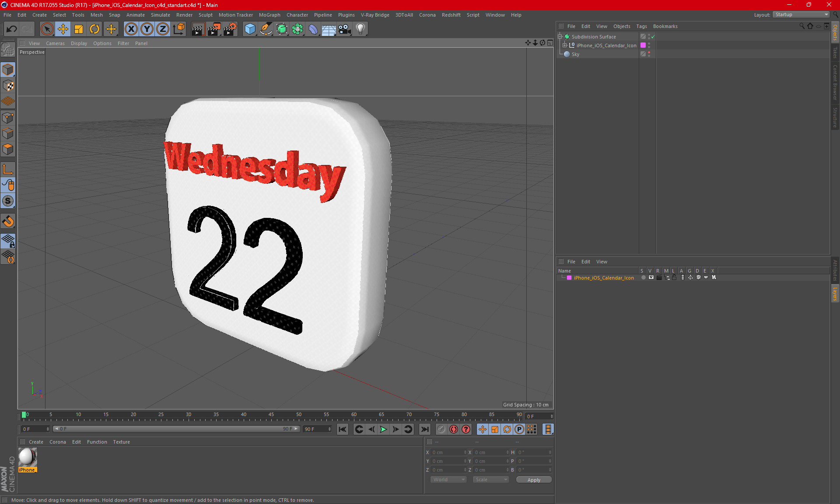Select the iPhone material thumbnail
Viewport: 840px width, 504px height.
pos(28,458)
